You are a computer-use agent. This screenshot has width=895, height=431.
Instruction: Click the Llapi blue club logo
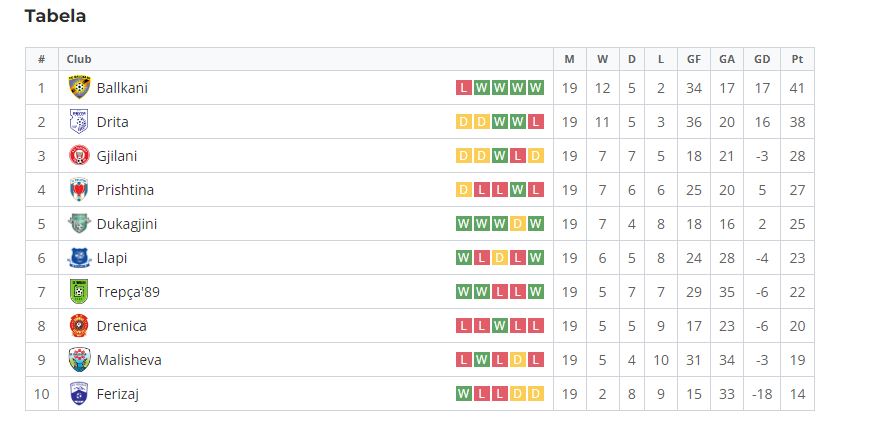click(x=79, y=257)
